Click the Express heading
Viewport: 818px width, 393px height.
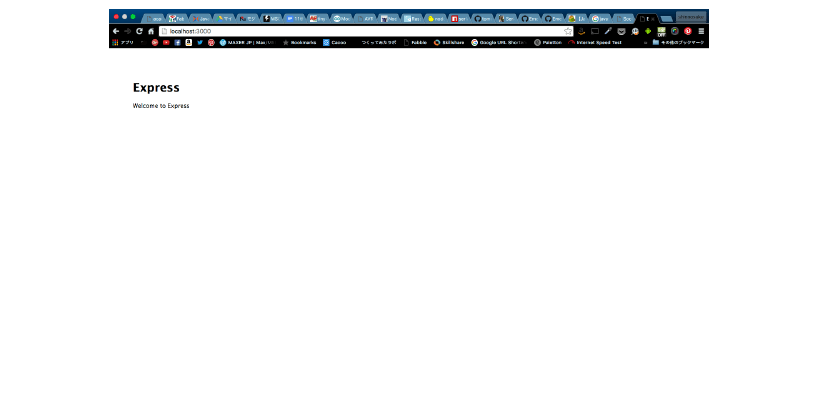tap(156, 88)
